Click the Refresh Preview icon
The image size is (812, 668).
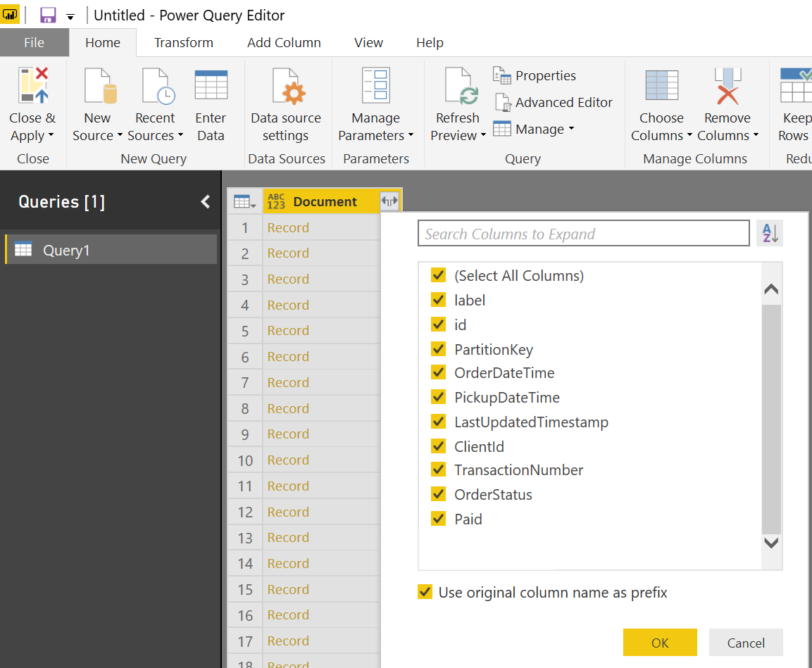(461, 85)
